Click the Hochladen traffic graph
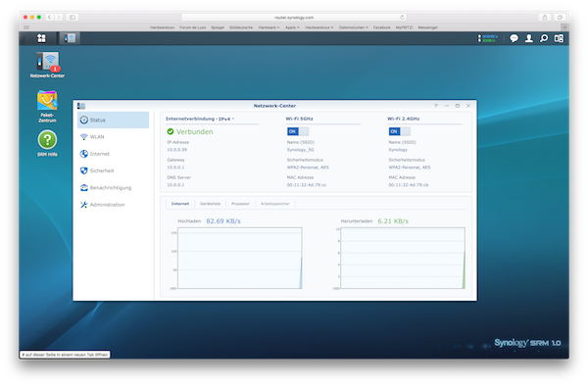The image size is (588, 386). (x=240, y=258)
